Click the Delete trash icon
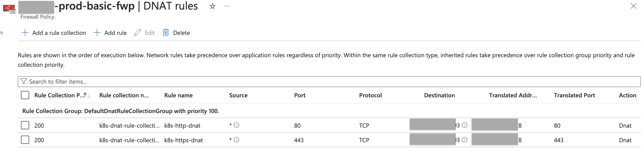The width and height of the screenshot is (644, 150). coord(166,33)
